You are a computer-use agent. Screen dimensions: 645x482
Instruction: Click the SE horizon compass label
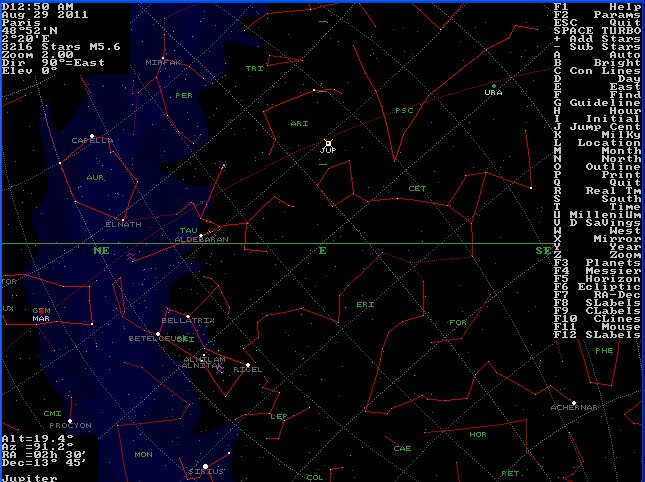pyautogui.click(x=543, y=250)
